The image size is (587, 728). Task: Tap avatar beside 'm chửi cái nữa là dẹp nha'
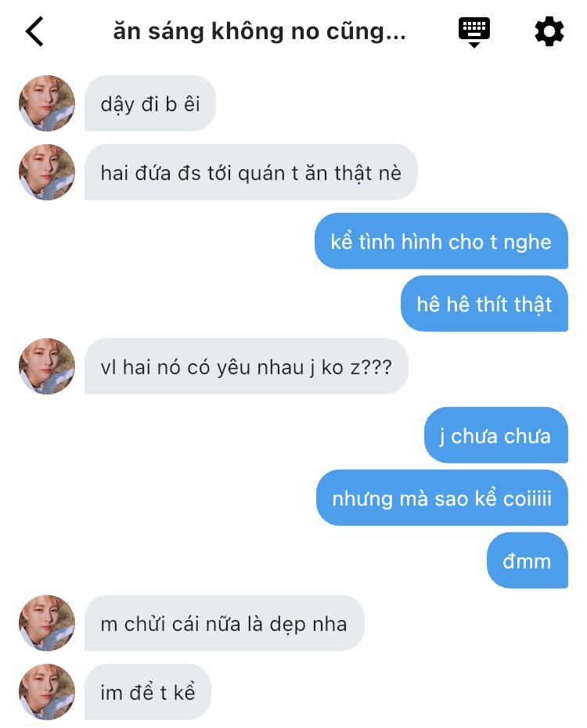coord(47,623)
